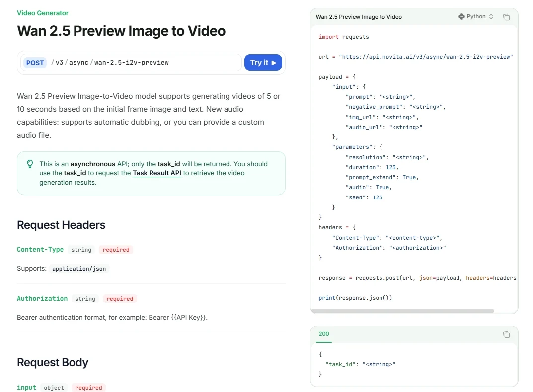Click the Bearer authentication format description
533x392 pixels.
click(112, 317)
